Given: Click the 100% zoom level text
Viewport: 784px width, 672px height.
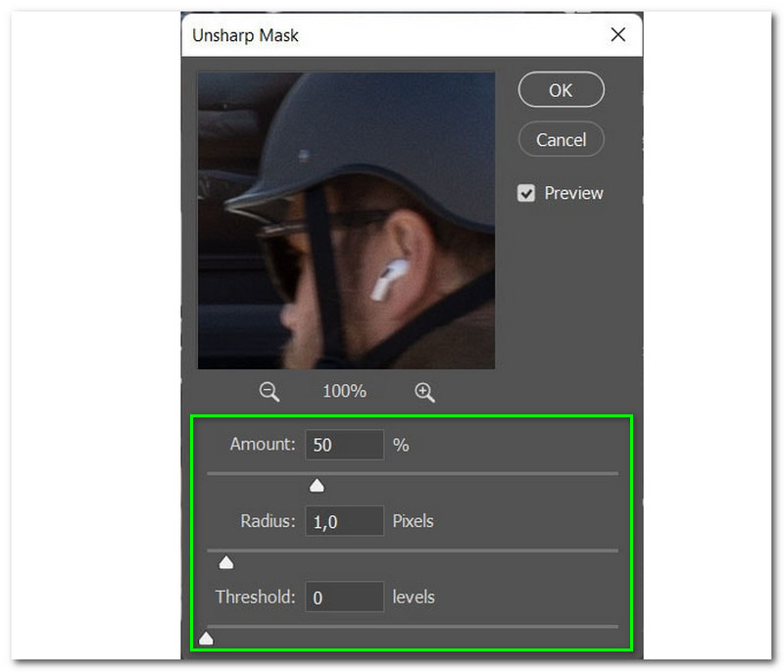Looking at the screenshot, I should [x=345, y=391].
